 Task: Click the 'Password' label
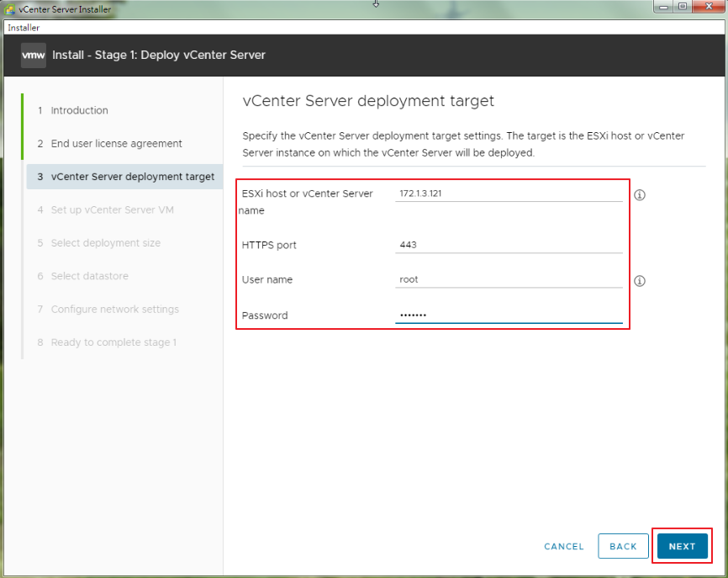[x=265, y=316]
